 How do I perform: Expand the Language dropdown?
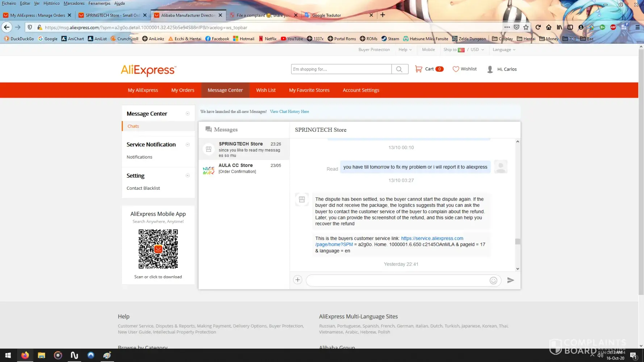pos(503,50)
